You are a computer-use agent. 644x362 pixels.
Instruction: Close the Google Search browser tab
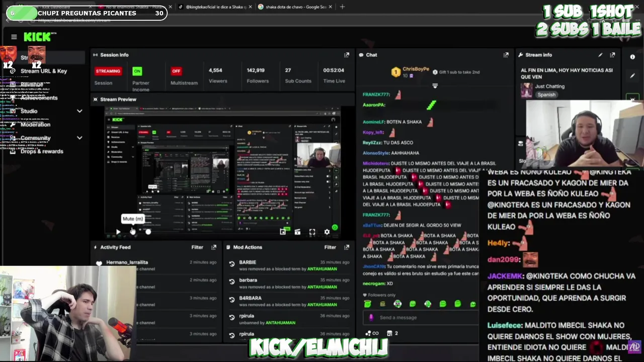[331, 7]
